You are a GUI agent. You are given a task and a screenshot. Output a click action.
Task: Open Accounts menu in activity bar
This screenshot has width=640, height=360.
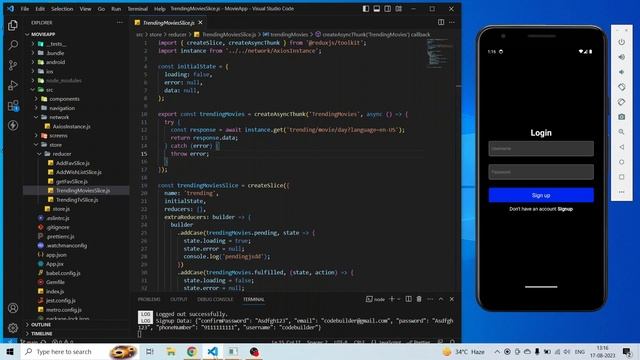[x=13, y=308]
